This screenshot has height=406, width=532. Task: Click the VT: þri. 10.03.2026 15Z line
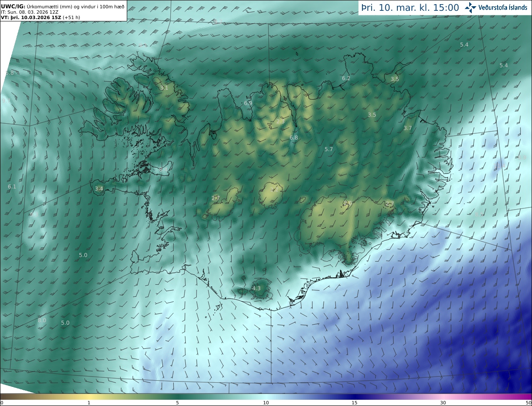(40, 17)
